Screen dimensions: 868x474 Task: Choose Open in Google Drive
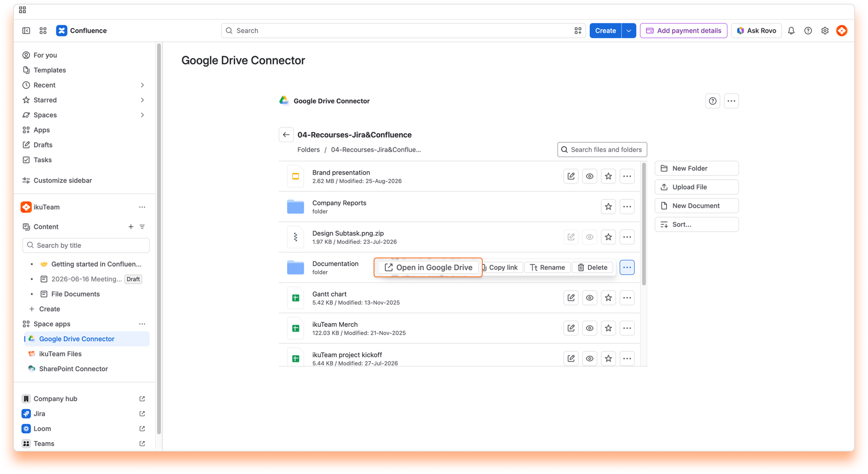tap(428, 267)
